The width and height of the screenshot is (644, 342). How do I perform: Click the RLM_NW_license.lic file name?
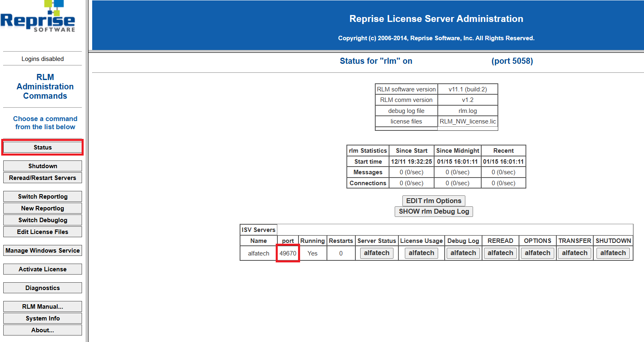click(467, 121)
